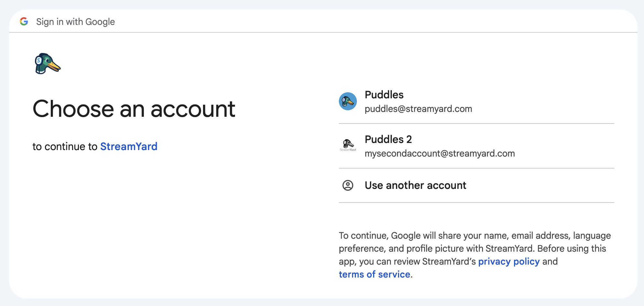The width and height of the screenshot is (644, 306).
Task: Click Use another account
Action: tap(415, 185)
